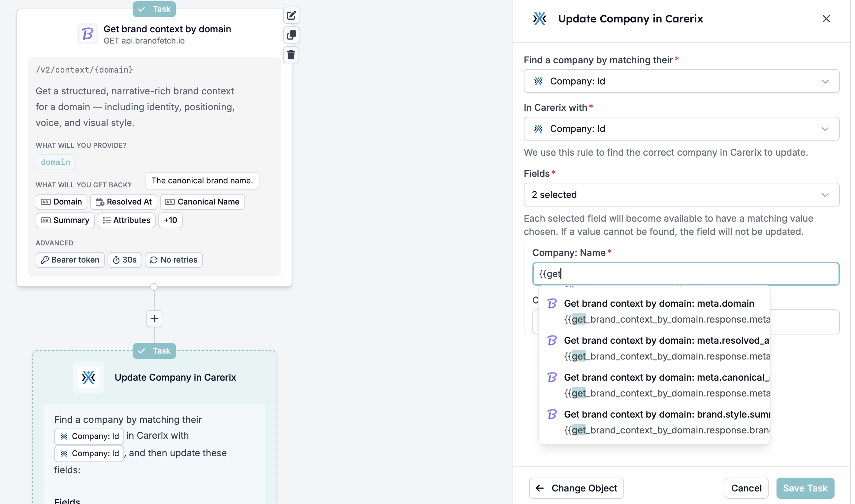Expand the Fields '2 selected' dropdown
The width and height of the screenshot is (855, 504).
(681, 195)
